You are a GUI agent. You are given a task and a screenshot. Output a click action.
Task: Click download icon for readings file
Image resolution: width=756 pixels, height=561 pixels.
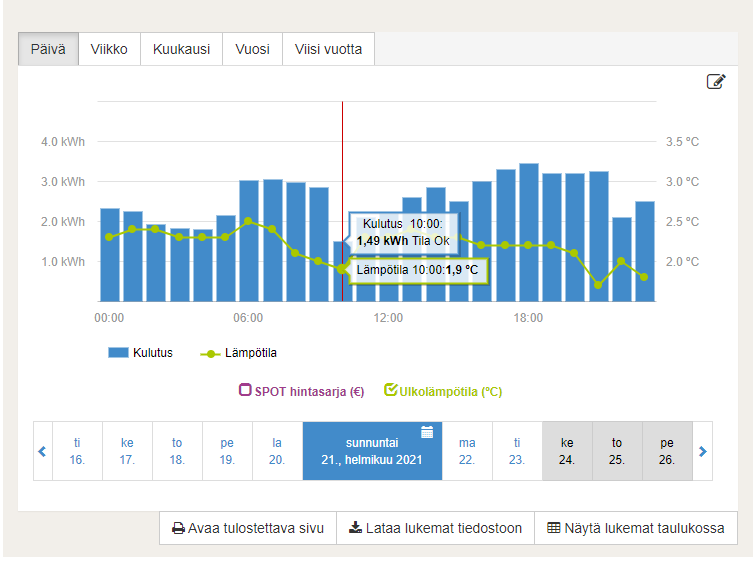(355, 528)
